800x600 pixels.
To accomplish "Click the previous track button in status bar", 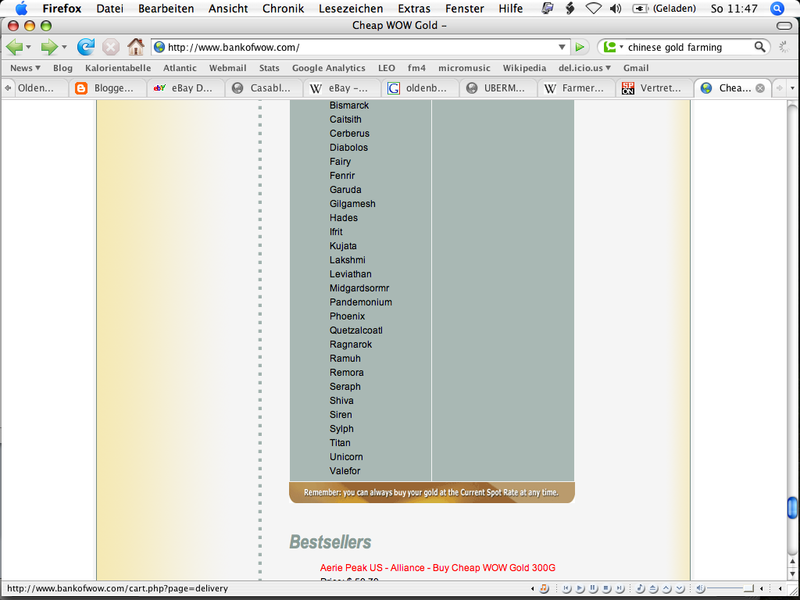I will [x=566, y=588].
